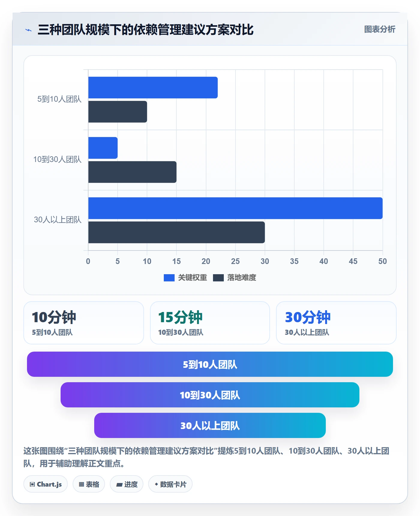Select blue 关键权重 bar for 5到10人团队

tap(153, 88)
